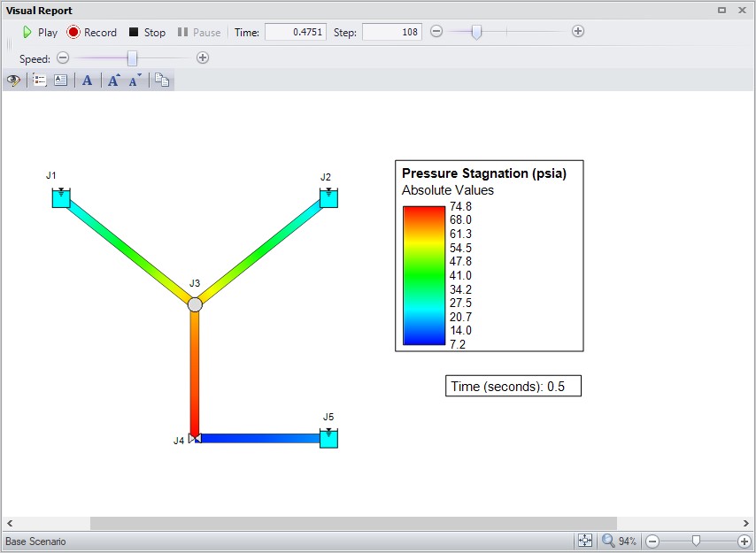Click the pipe between J1 and J3
Image resolution: width=756 pixels, height=553 pixels.
(x=128, y=252)
